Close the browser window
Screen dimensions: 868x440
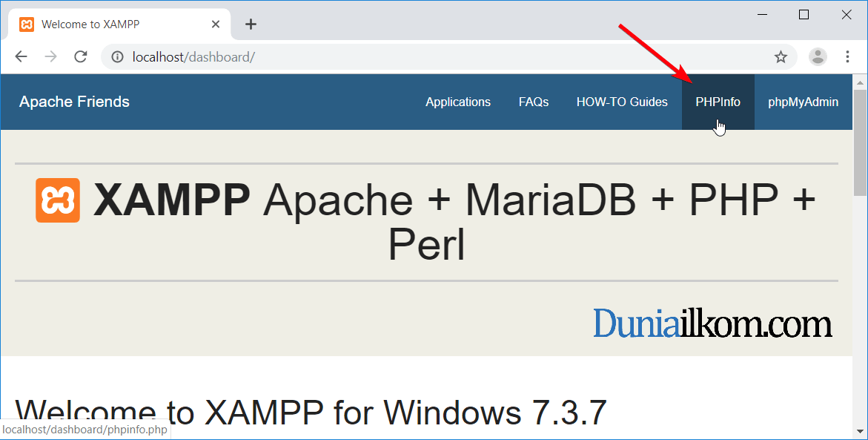click(x=846, y=15)
